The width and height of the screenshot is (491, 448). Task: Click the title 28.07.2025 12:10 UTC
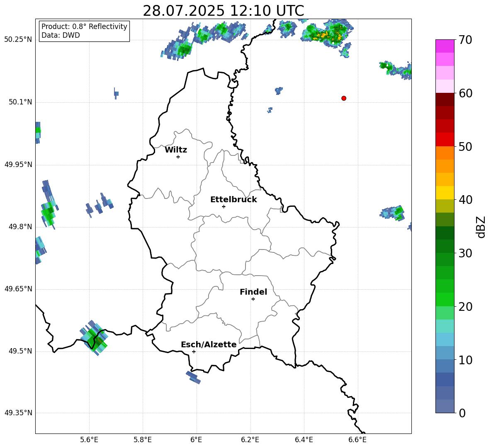pos(223,11)
